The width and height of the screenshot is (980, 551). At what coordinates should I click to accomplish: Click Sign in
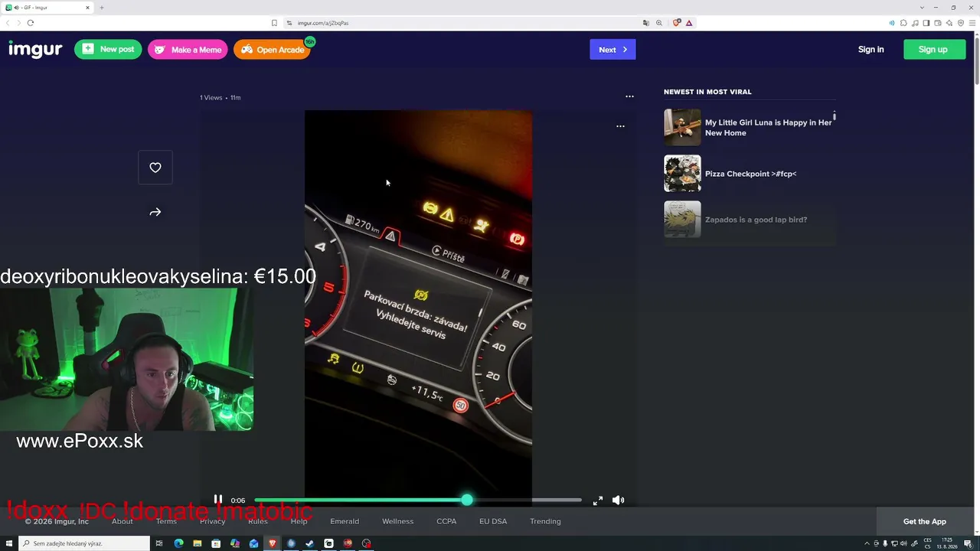[871, 50]
